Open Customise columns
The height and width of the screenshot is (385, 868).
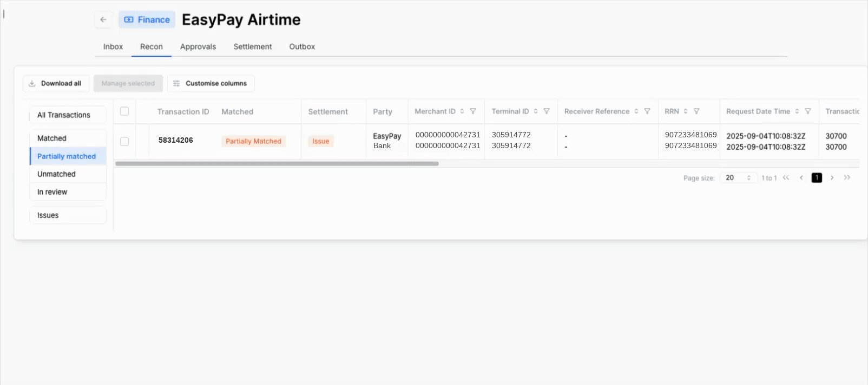pos(211,83)
